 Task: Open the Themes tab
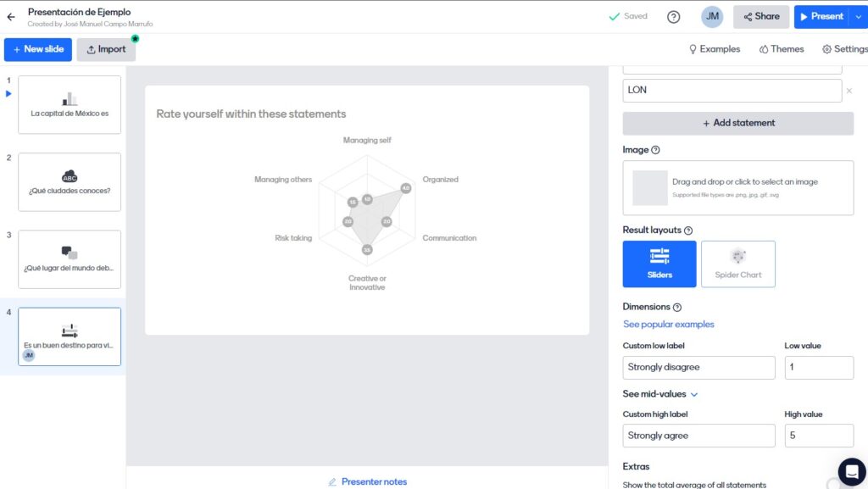point(781,49)
